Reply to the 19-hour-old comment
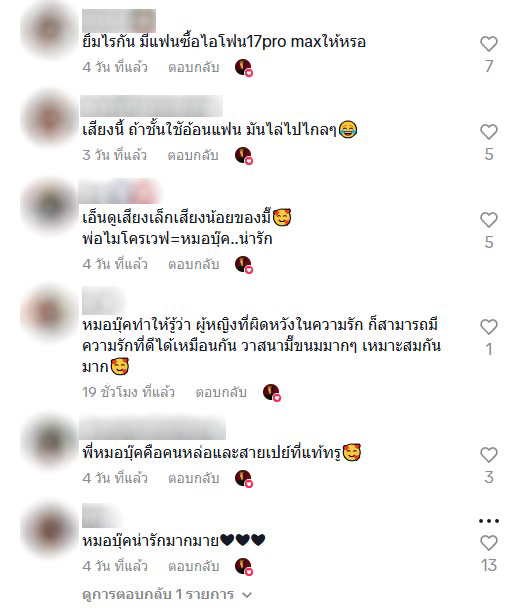Viewport: 532px width, 610px height. [221, 392]
